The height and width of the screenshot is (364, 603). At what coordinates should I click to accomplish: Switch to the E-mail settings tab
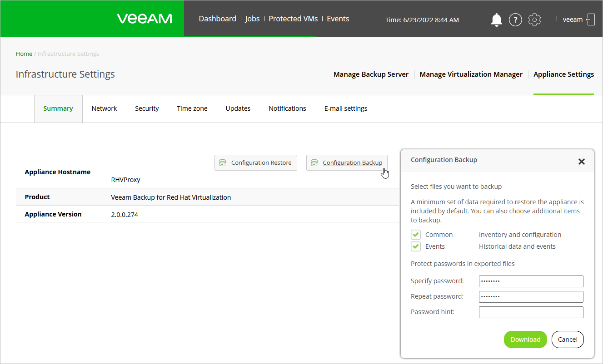[x=346, y=108]
